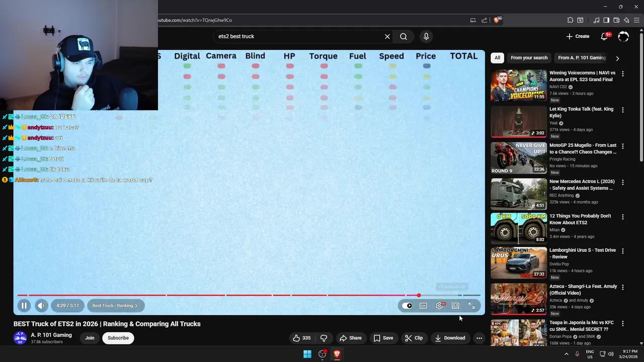Open Azteca Shangri-La video thumbnail
This screenshot has height=362, width=644.
[519, 299]
